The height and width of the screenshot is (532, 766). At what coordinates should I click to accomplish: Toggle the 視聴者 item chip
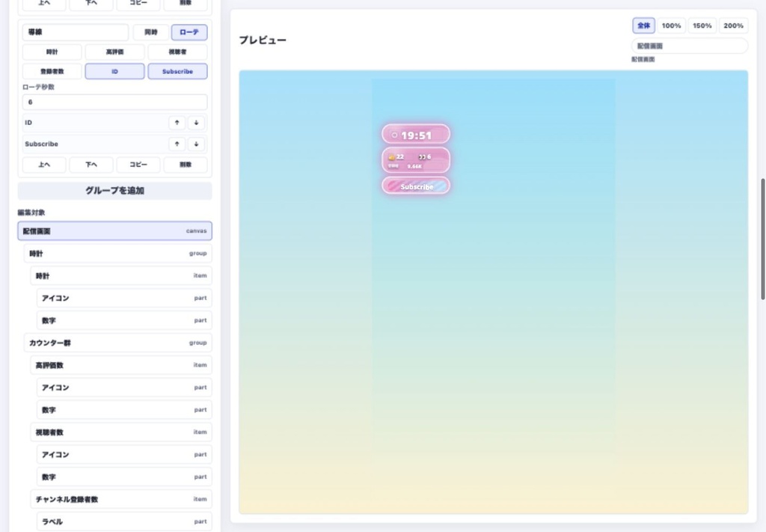click(x=177, y=52)
